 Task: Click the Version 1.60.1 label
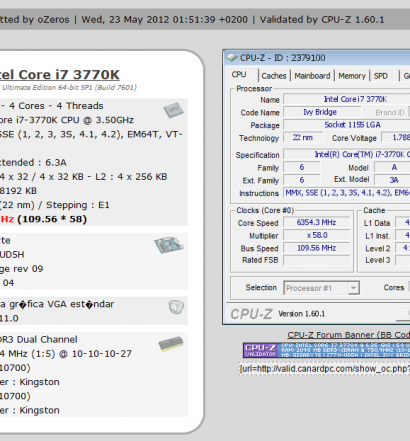[x=301, y=314]
